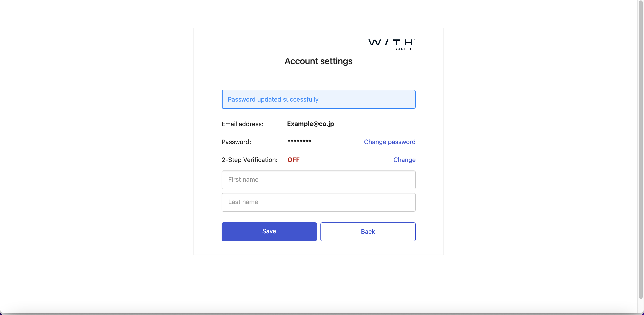644x315 pixels.
Task: Click the WithSecure logo
Action: [x=392, y=45]
